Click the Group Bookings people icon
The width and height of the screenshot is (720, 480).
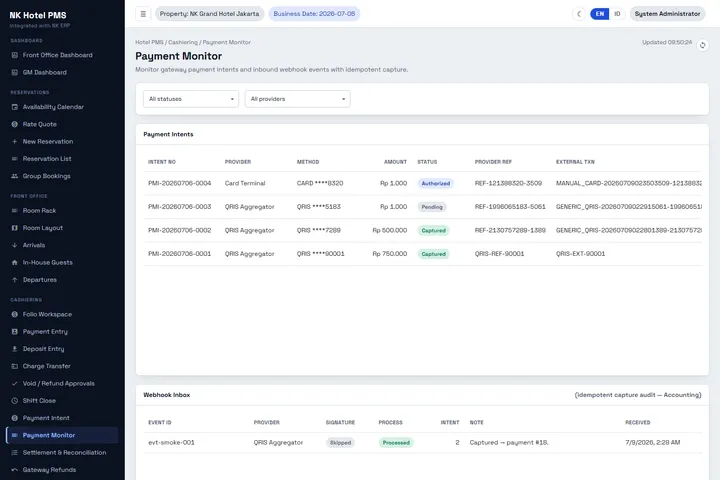[x=15, y=176]
